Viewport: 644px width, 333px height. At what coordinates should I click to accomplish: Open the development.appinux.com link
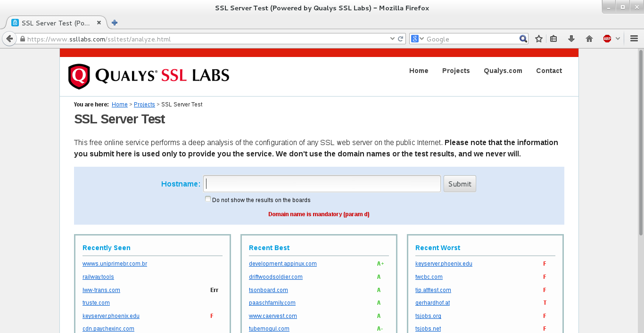[x=283, y=264]
